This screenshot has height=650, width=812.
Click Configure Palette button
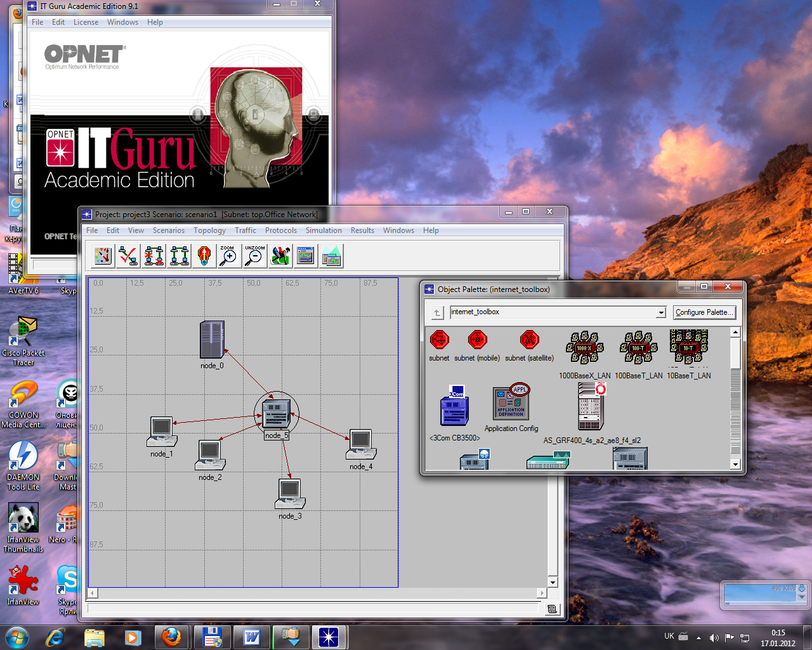click(704, 312)
